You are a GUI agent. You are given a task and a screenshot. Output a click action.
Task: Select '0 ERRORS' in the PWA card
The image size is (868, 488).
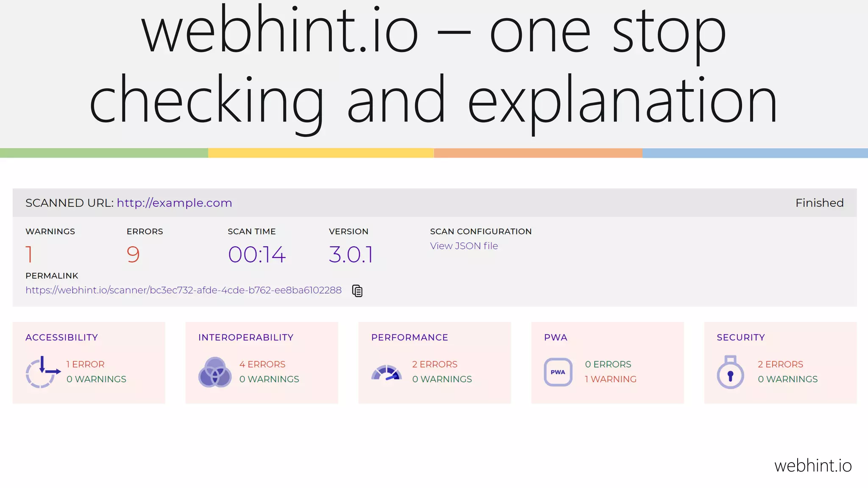tap(608, 364)
